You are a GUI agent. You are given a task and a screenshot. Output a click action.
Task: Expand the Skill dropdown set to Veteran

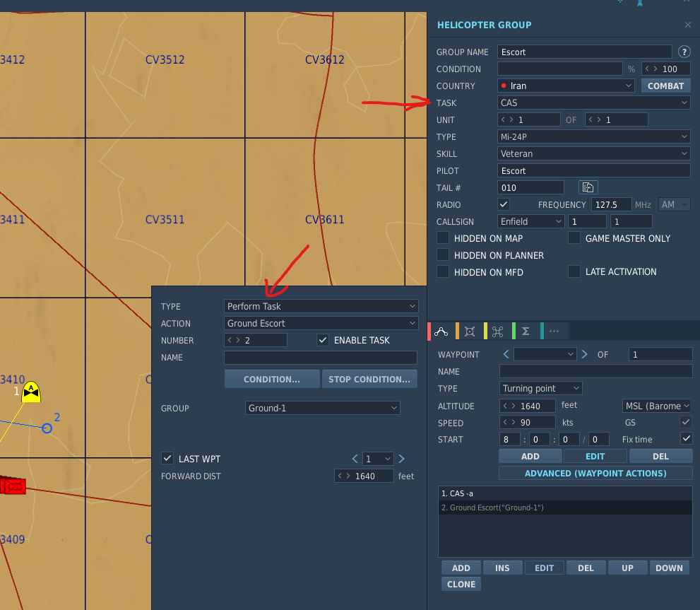(x=594, y=153)
